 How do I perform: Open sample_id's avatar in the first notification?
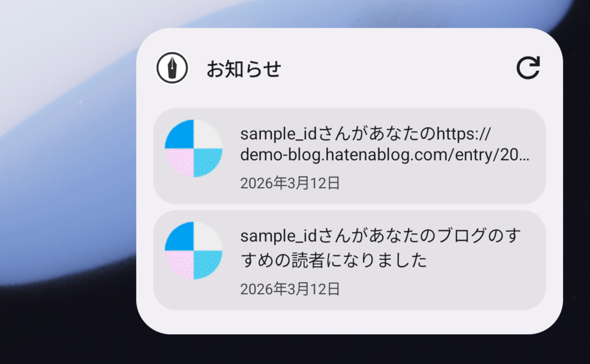[194, 149]
